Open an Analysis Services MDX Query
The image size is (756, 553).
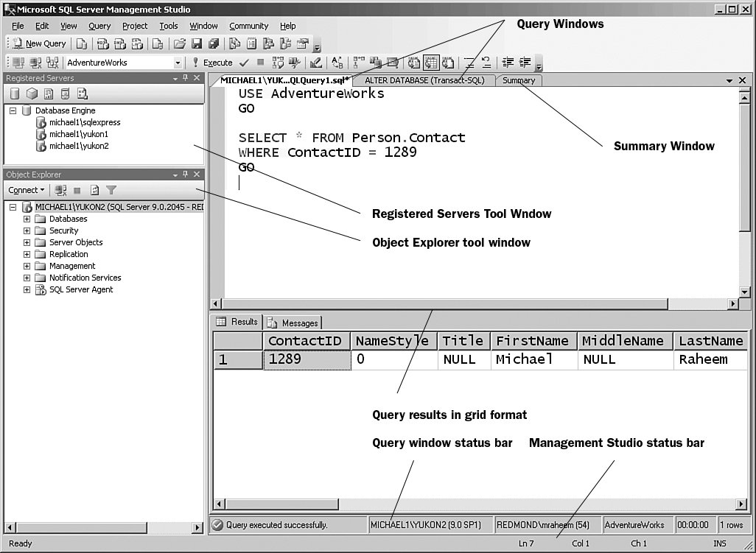point(102,44)
